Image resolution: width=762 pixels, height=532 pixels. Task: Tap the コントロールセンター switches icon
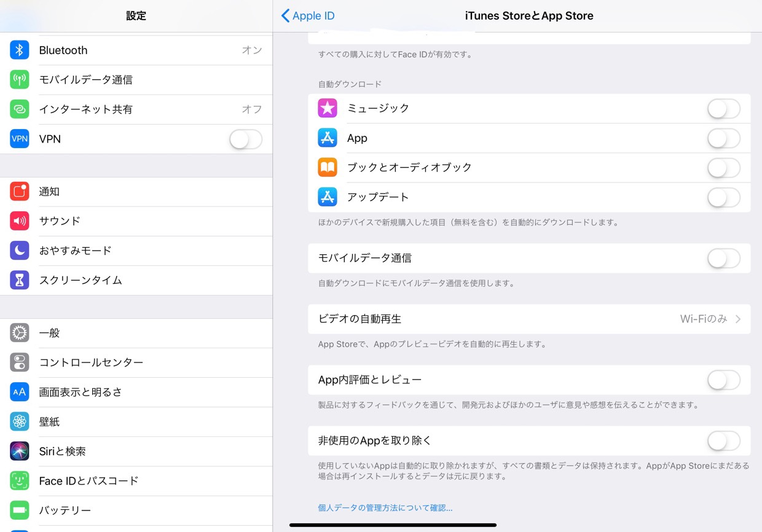20,362
